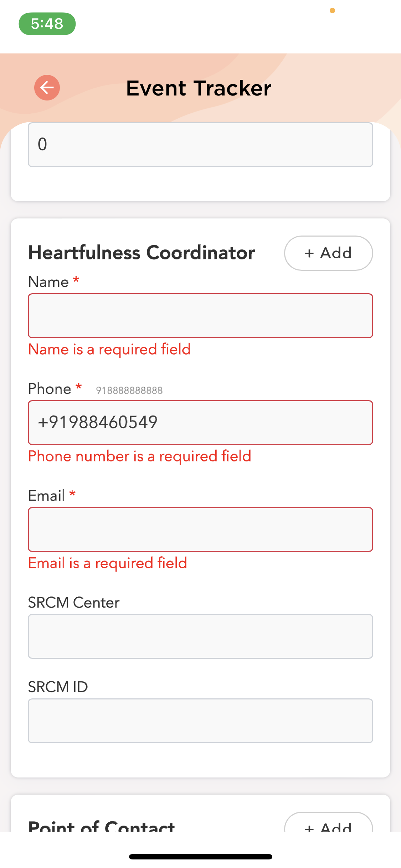
Task: Focus the Email input field
Action: click(200, 529)
